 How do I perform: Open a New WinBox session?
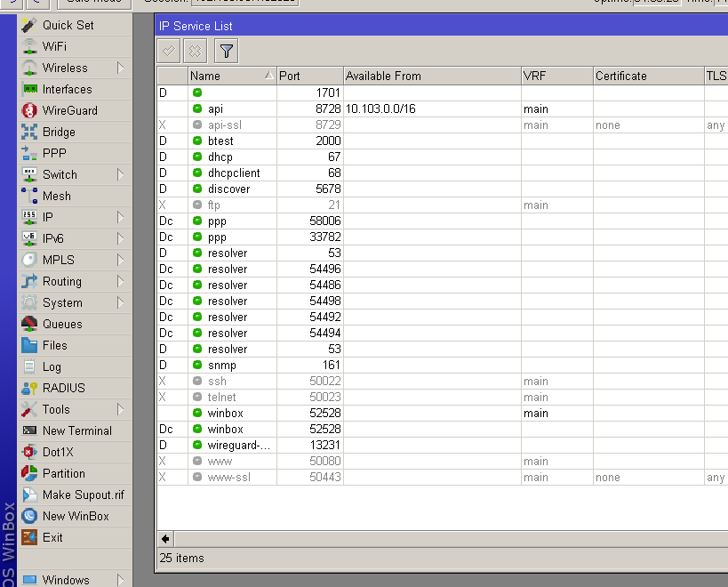[x=76, y=517]
